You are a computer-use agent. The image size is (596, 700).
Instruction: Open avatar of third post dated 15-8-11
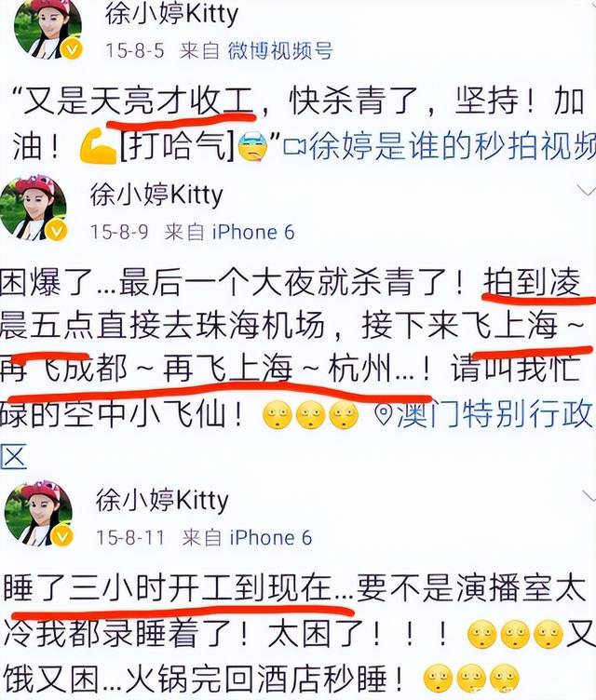click(38, 513)
